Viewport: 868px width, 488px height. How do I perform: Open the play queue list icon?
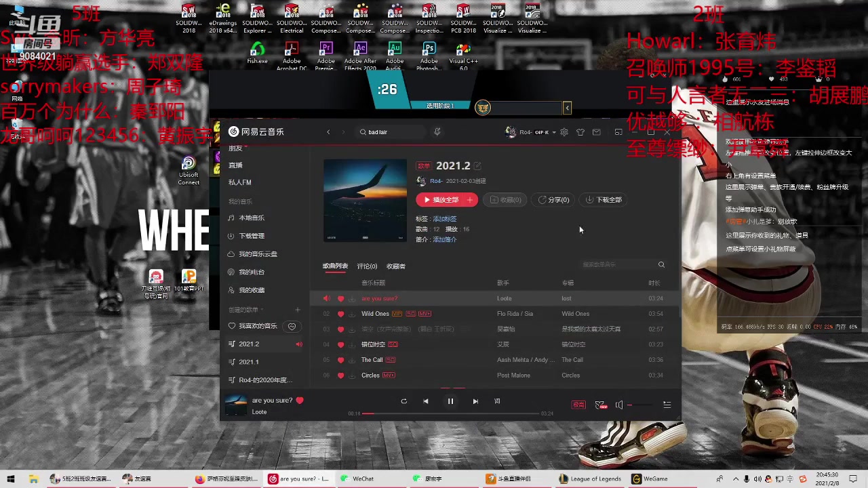point(667,405)
